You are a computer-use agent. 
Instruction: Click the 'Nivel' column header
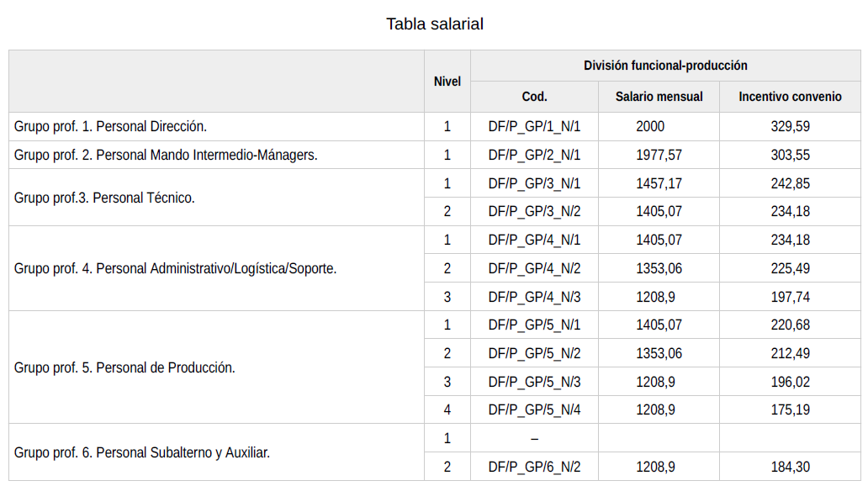point(447,82)
